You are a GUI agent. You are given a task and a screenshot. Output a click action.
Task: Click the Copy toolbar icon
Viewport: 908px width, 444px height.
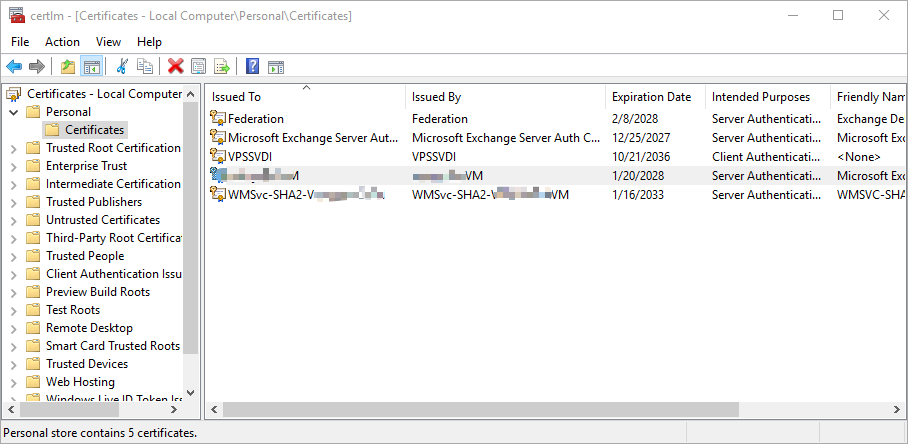pos(145,67)
